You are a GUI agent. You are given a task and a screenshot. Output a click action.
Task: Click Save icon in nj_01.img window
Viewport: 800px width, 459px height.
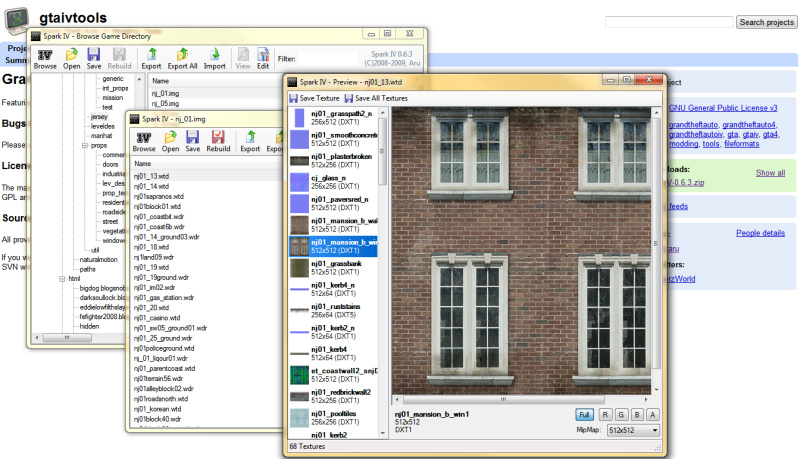[x=192, y=142]
